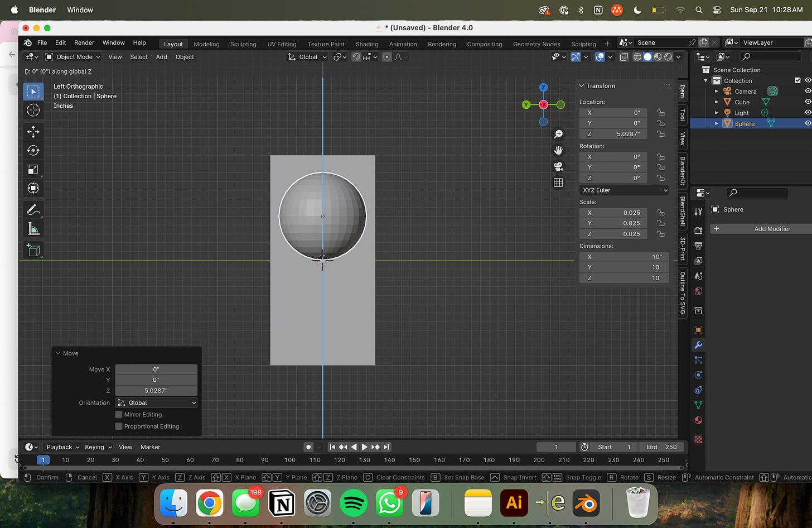Switch to the Sculpting workspace tab
Viewport: 812px width, 528px height.
(x=243, y=44)
